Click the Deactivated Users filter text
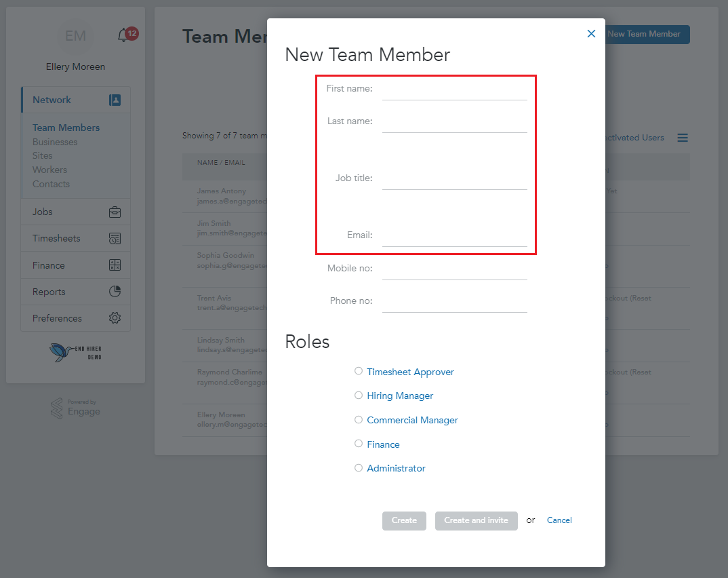The width and height of the screenshot is (728, 578). (634, 138)
